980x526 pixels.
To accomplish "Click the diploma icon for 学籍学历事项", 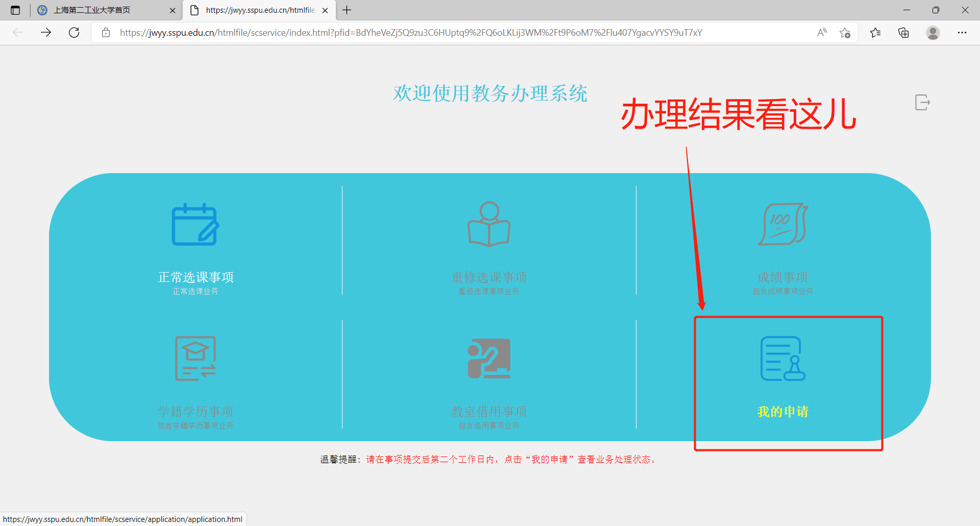I will [x=195, y=358].
